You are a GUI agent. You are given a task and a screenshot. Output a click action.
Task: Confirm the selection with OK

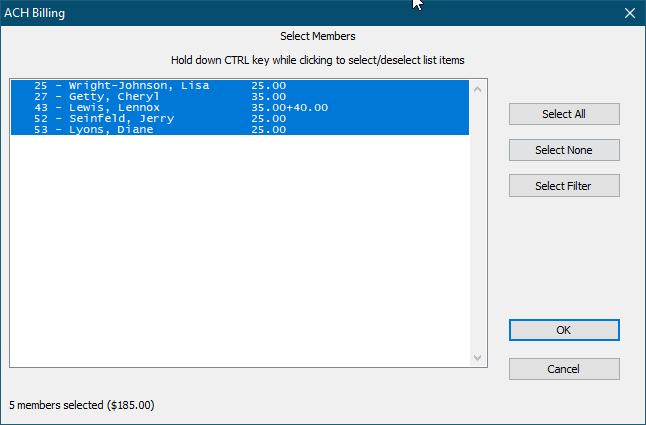point(564,330)
